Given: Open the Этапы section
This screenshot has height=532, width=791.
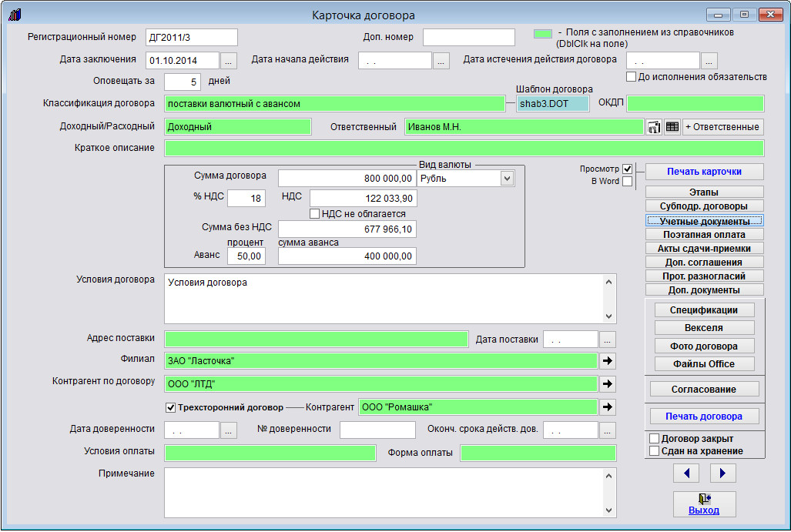Looking at the screenshot, I should coord(704,192).
